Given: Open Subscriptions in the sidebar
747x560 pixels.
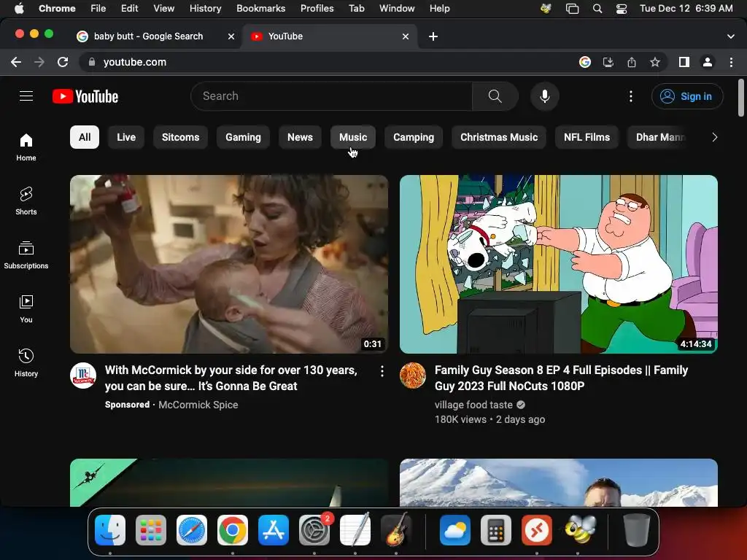Looking at the screenshot, I should [x=26, y=254].
